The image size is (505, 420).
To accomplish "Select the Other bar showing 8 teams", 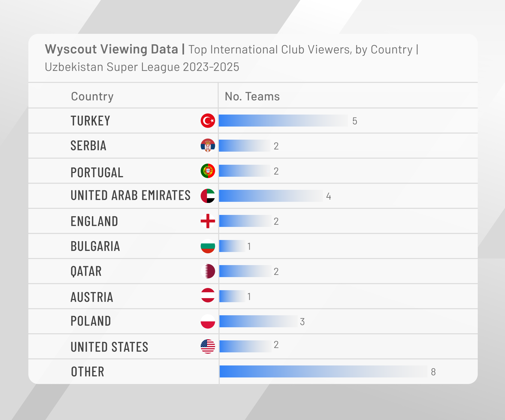I will (323, 371).
